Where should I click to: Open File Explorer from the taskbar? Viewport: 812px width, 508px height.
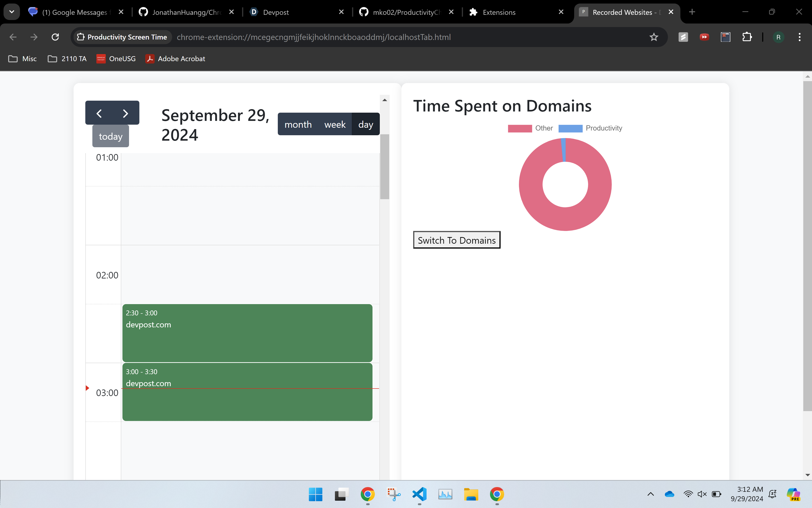pos(471,494)
